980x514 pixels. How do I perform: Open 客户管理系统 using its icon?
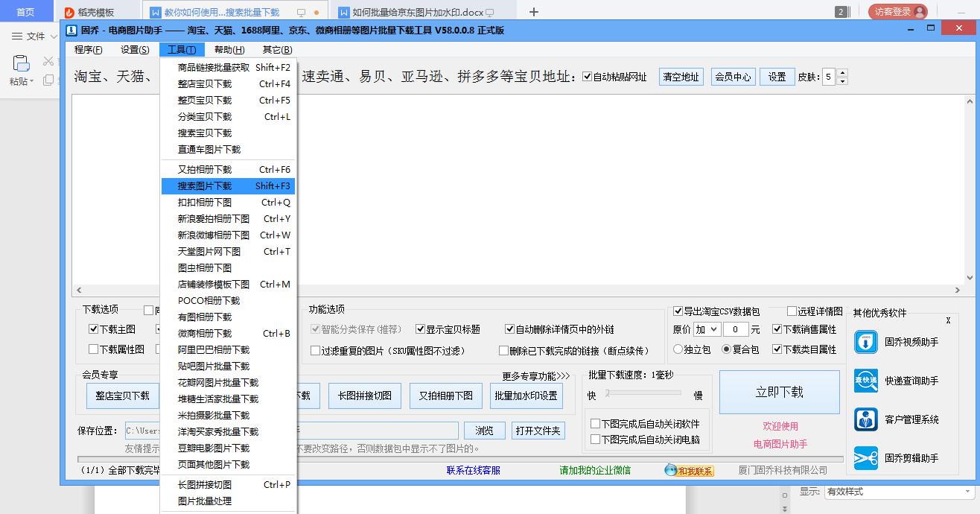click(866, 419)
